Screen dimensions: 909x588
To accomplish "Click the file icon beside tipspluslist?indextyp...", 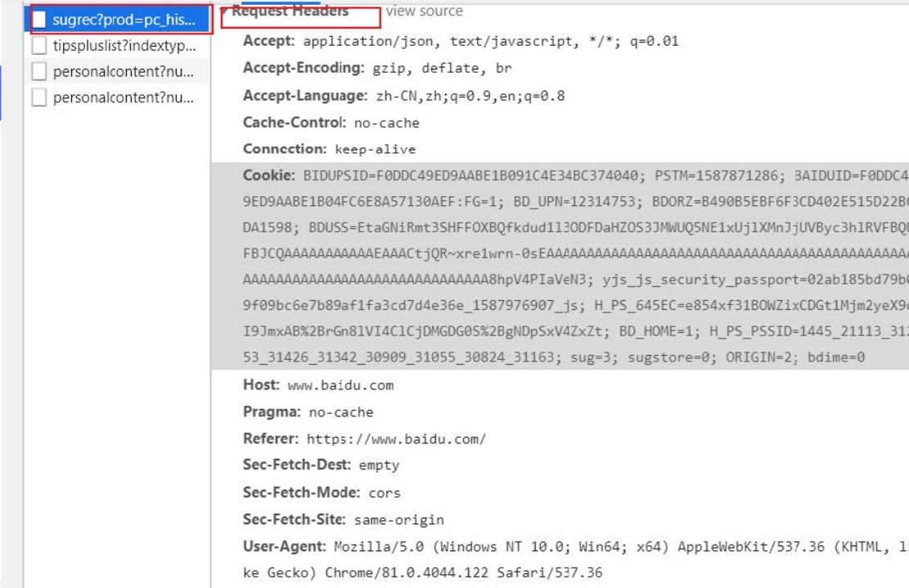I will [38, 45].
